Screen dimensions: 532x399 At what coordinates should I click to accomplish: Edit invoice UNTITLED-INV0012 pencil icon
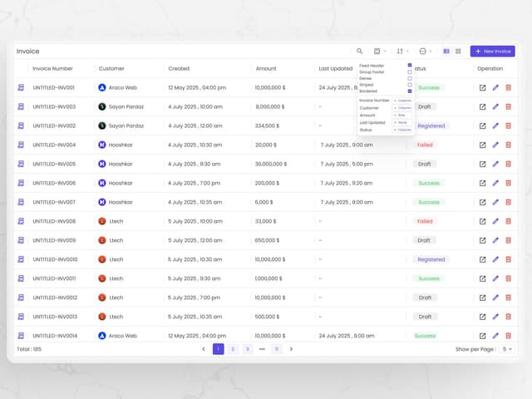pyautogui.click(x=495, y=298)
